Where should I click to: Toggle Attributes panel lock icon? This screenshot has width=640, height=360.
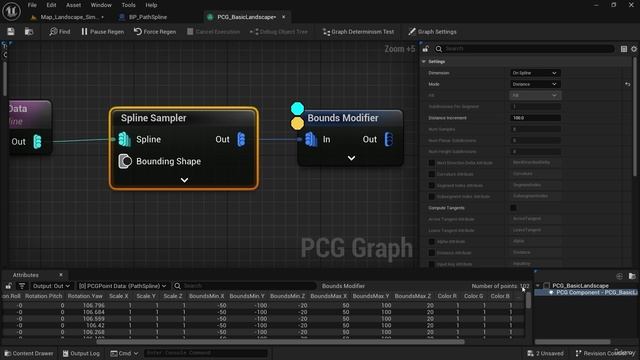pos(9,286)
